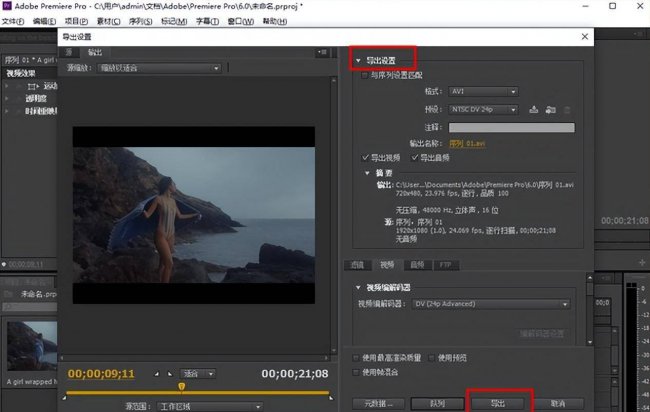This screenshot has height=412, width=650.
Task: Open the 源范围 工作区域 dropdown
Action: (210, 407)
